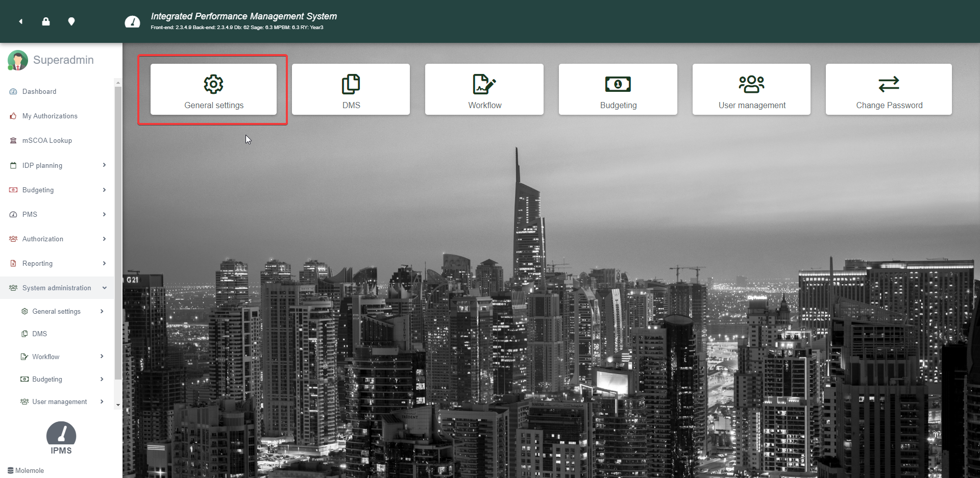Viewport: 980px width, 478px height.
Task: Click the mSCOA Lookup bank icon
Action: (x=13, y=141)
